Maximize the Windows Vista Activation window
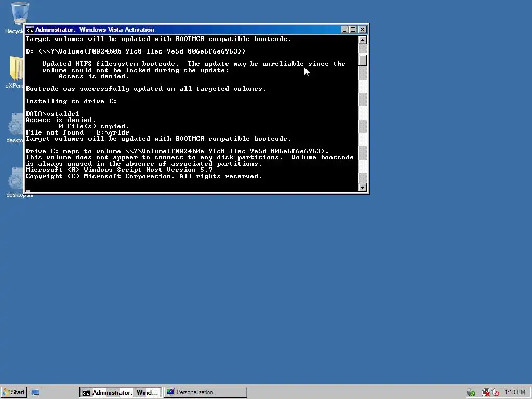Screen dimensions: 532x399 (x=353, y=30)
